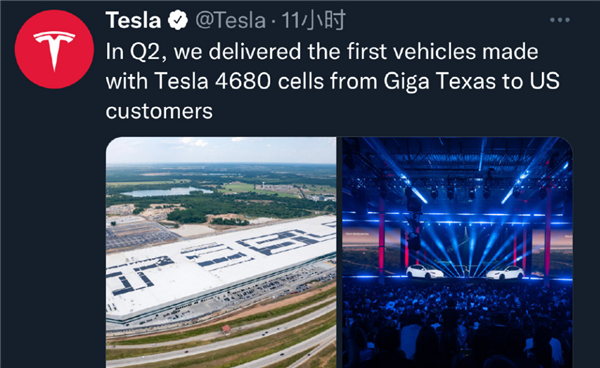Click the right white car on stage
The height and width of the screenshot is (368, 600).
(x=505, y=273)
